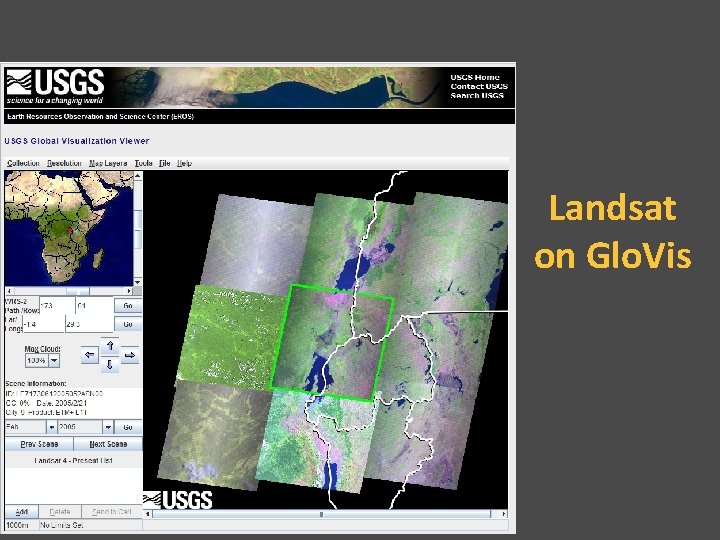Open the year dropdown showing 2005
Image resolution: width=720 pixels, height=540 pixels.
click(x=108, y=428)
